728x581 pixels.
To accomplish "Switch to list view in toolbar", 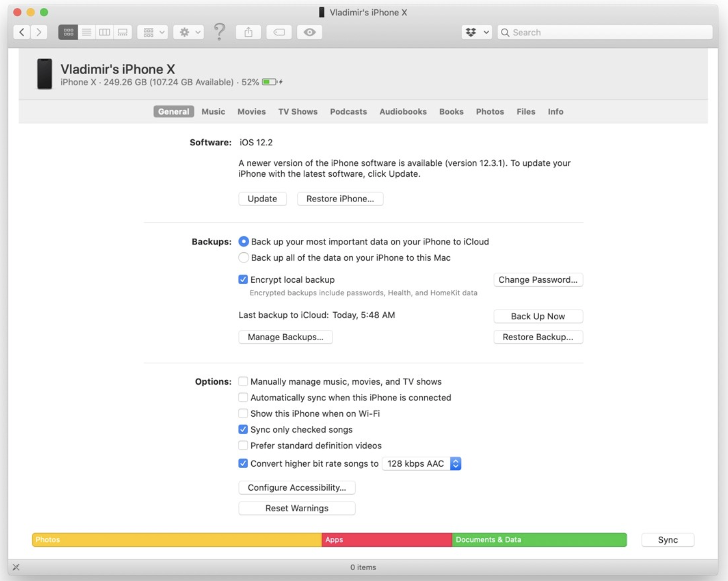I will [86, 32].
